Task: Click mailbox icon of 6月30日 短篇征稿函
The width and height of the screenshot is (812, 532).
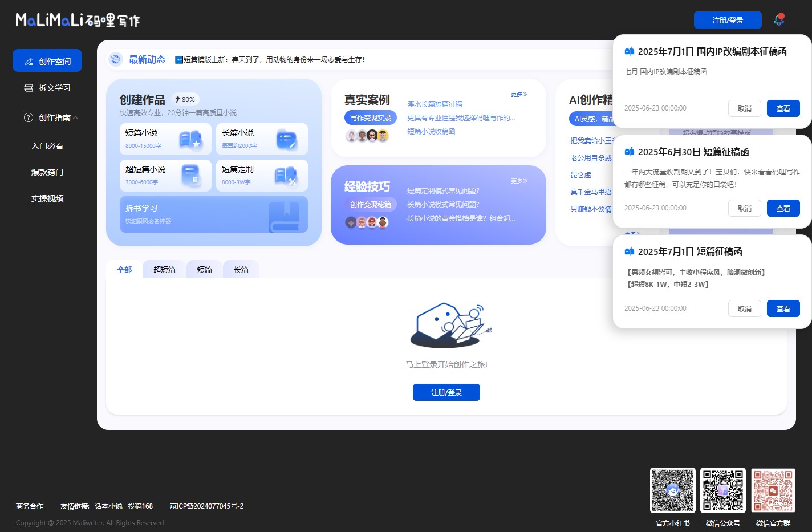Action: 629,152
